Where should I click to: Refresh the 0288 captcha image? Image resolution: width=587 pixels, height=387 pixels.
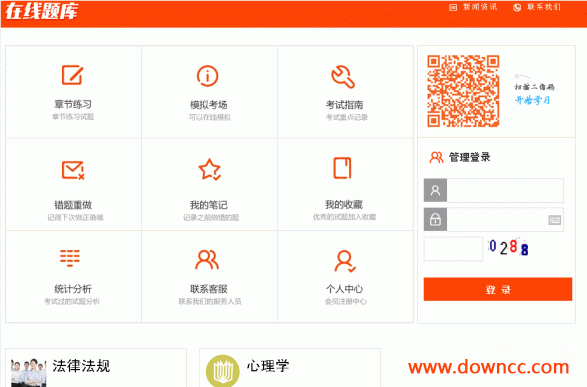click(508, 247)
